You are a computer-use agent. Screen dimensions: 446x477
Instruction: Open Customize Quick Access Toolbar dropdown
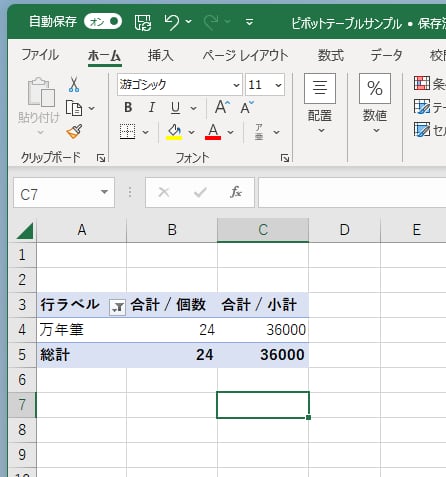(249, 22)
